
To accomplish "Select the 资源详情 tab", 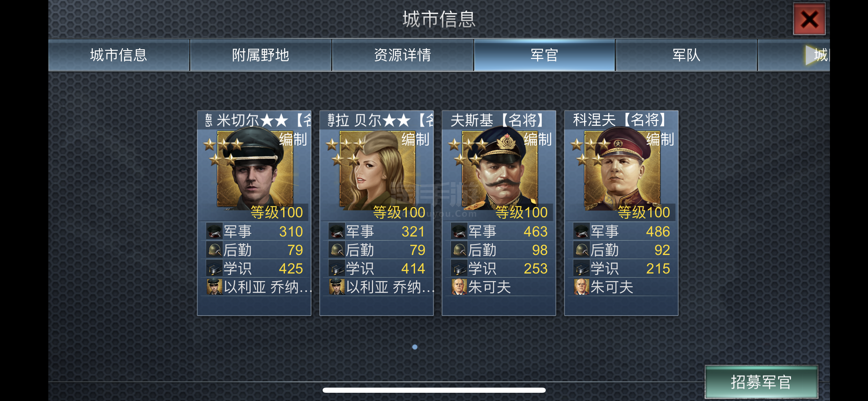I will (402, 55).
